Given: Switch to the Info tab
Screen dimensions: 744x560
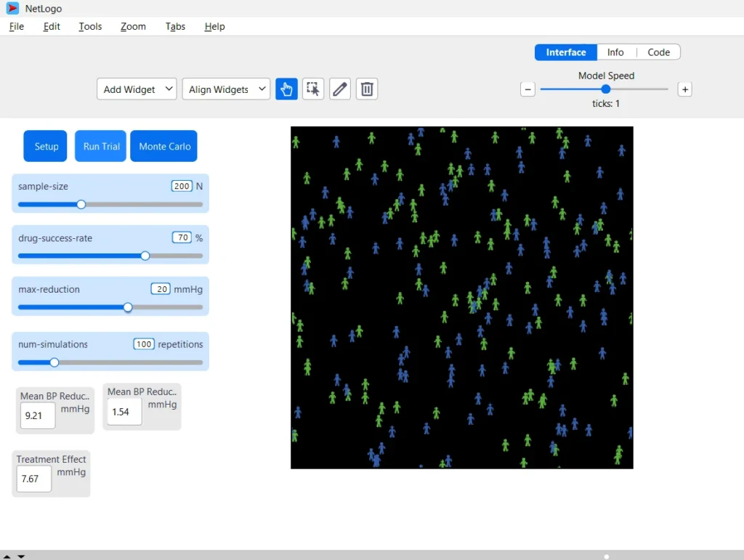Looking at the screenshot, I should pyautogui.click(x=615, y=52).
